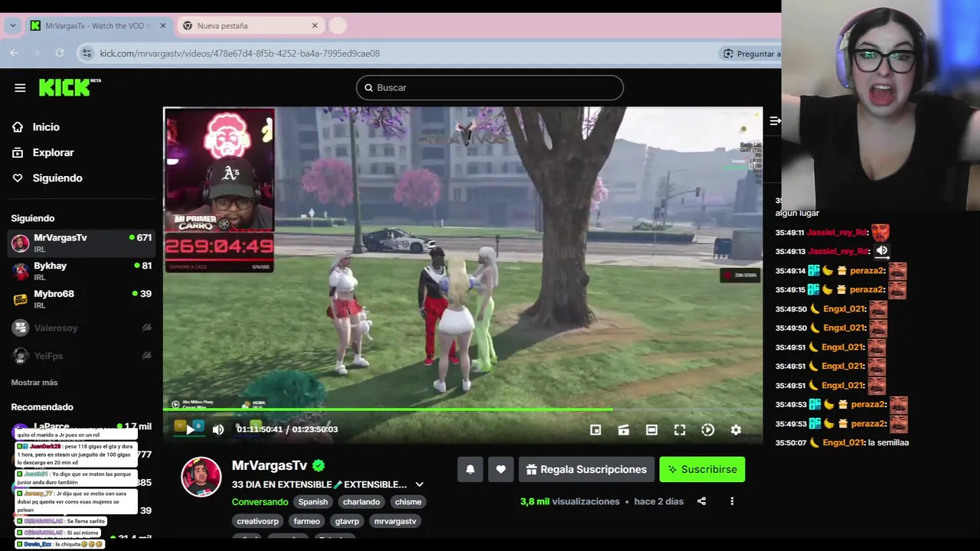Click the kick.com URL in the address bar
Screen dimensions: 980x551
pyautogui.click(x=240, y=54)
